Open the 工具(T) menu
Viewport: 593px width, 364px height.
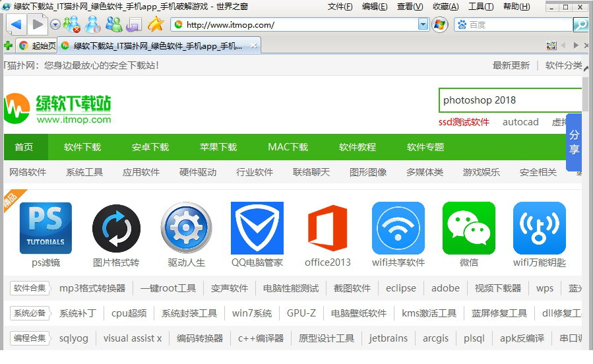point(481,7)
